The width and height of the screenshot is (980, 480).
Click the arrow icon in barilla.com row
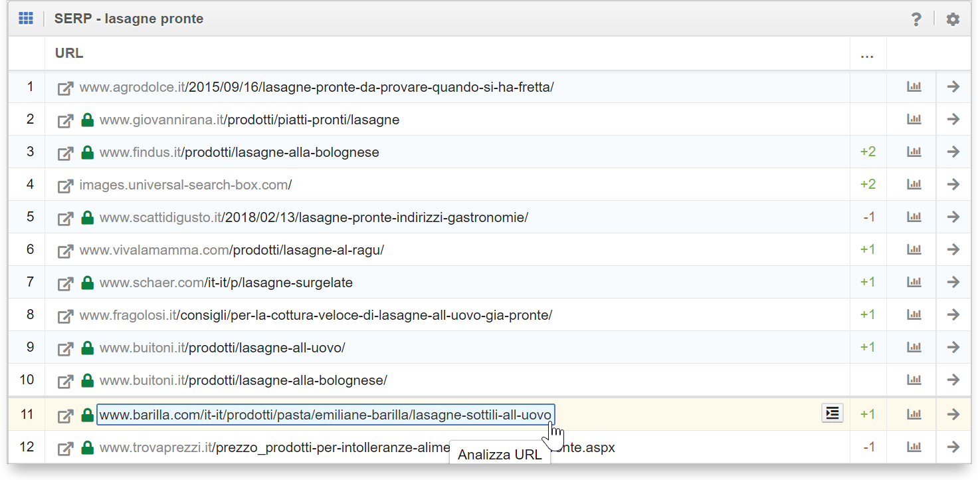tap(953, 414)
